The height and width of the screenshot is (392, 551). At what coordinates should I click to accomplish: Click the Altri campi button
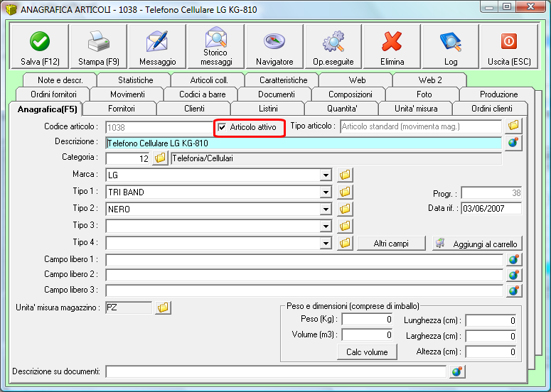click(x=391, y=243)
